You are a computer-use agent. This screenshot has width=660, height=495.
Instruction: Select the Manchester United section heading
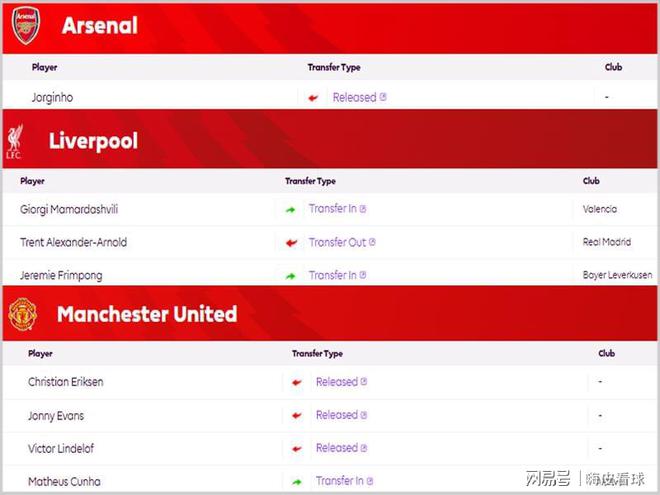(x=146, y=314)
